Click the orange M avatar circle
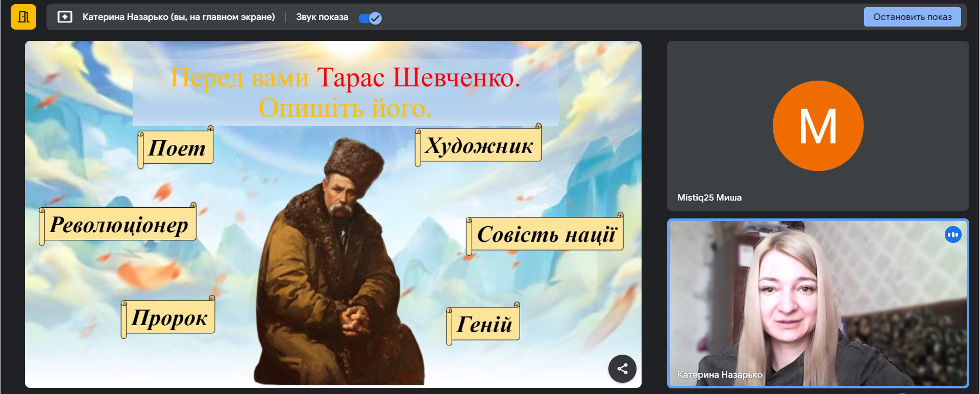 click(818, 126)
